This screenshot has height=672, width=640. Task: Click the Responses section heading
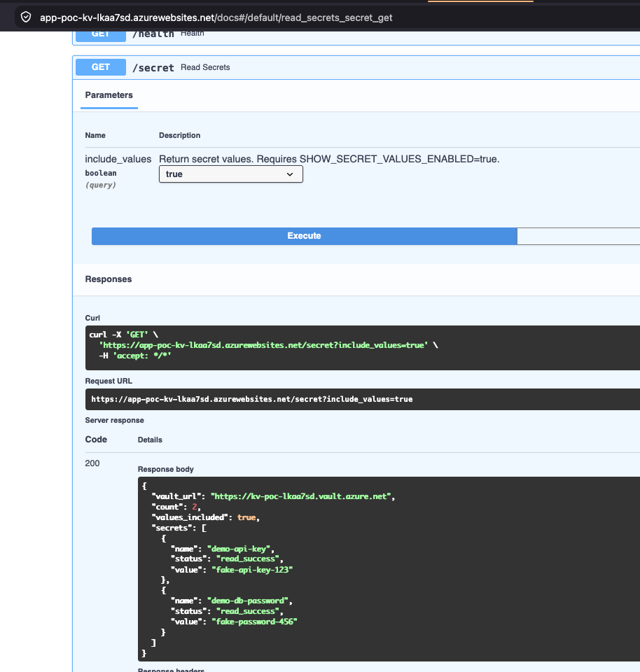109,279
